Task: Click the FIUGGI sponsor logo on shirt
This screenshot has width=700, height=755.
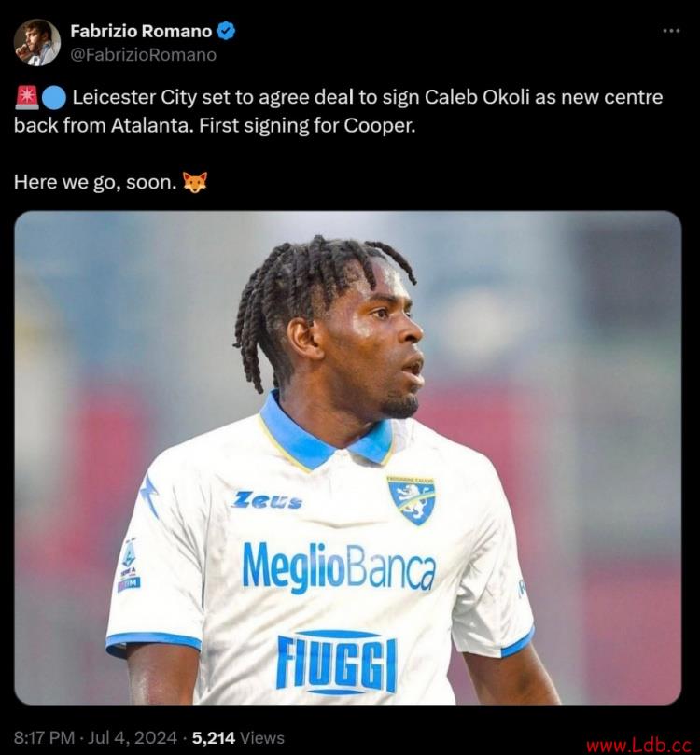Action: click(x=337, y=662)
